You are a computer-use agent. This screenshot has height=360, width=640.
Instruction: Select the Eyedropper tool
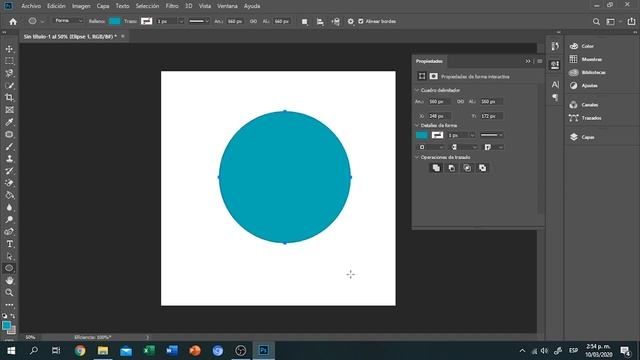click(9, 122)
